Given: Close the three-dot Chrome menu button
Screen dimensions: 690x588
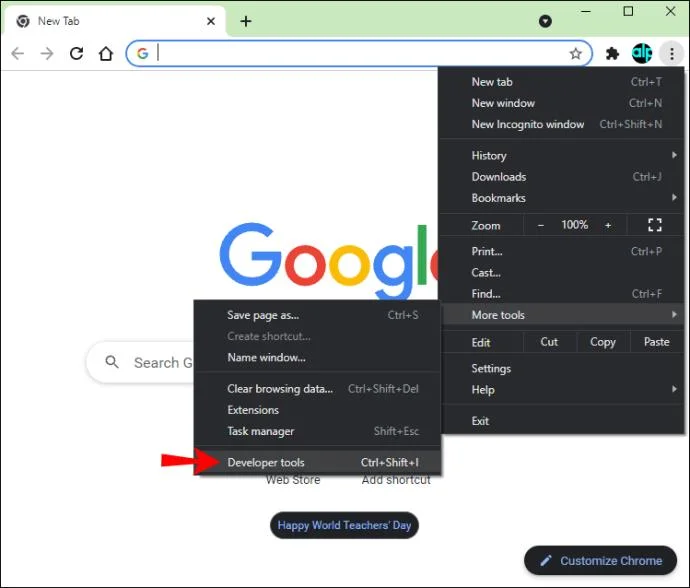Looking at the screenshot, I should 672,54.
